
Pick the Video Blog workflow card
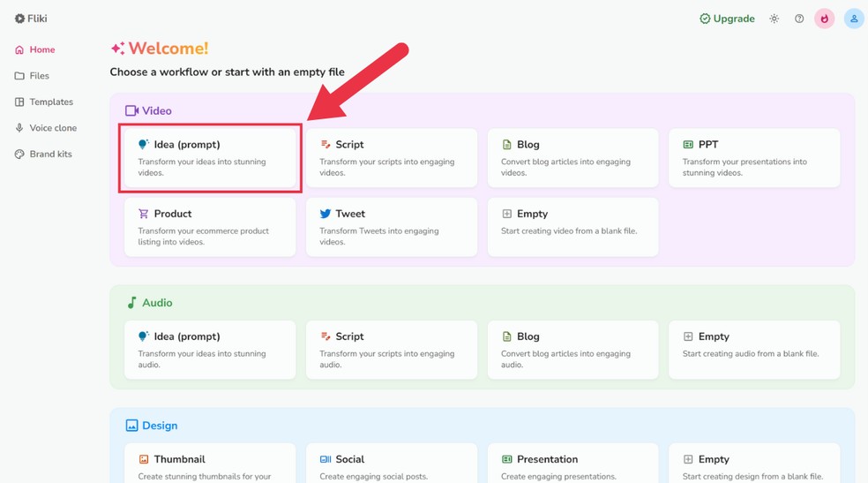coord(572,158)
